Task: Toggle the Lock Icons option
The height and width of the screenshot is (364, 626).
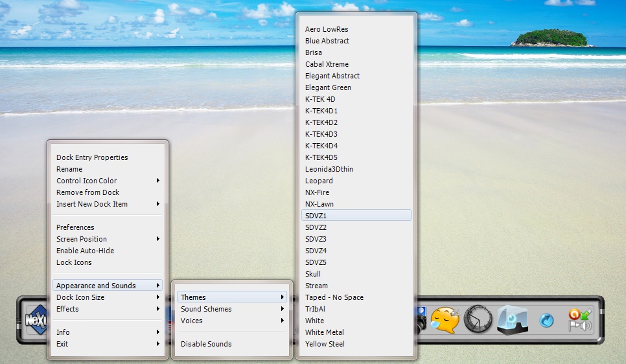Action: (74, 262)
